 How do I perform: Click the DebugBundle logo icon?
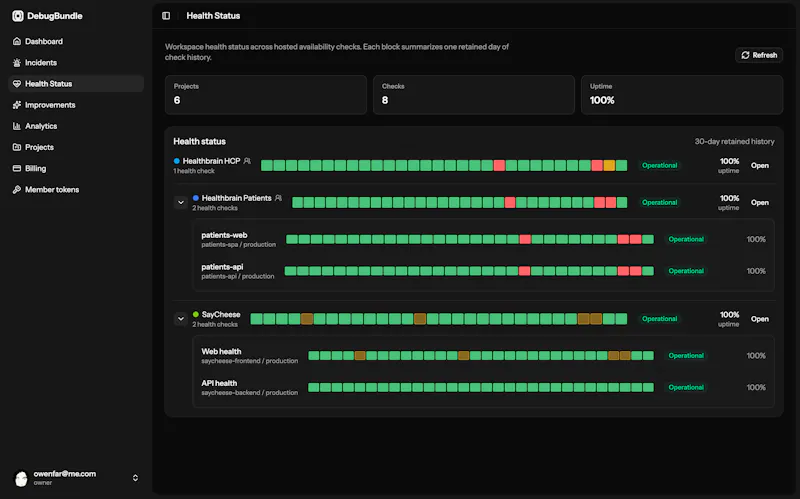(18, 16)
